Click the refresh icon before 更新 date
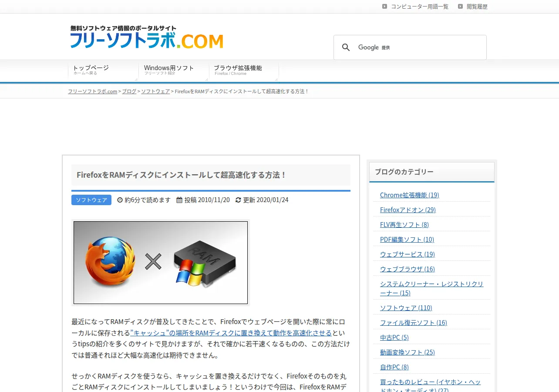Image resolution: width=559 pixels, height=392 pixels. (238, 200)
